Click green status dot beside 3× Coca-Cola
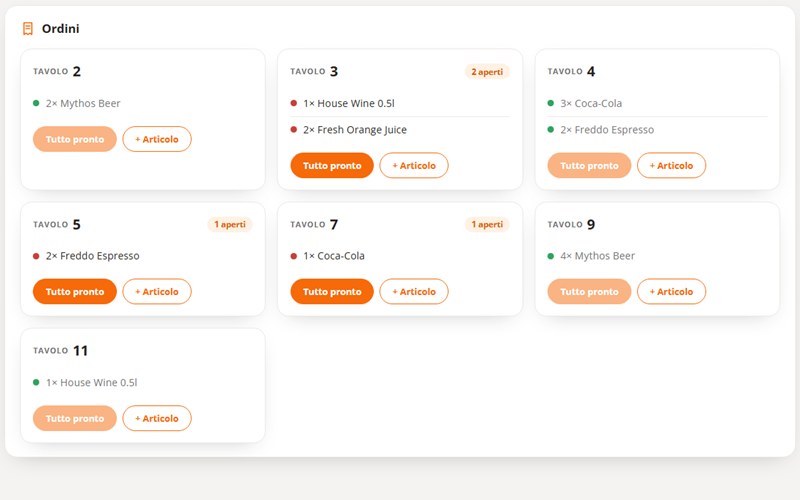The height and width of the screenshot is (500, 800). [551, 103]
